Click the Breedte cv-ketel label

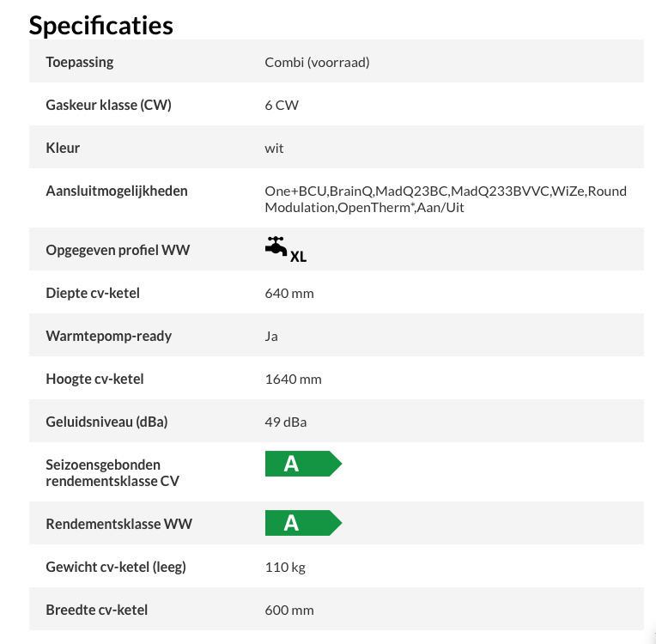pos(97,611)
